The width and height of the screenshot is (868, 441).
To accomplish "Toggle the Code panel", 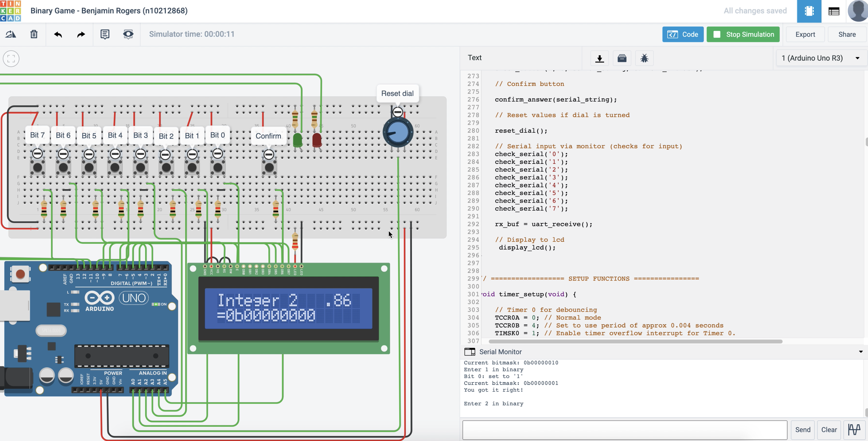I will tap(683, 34).
